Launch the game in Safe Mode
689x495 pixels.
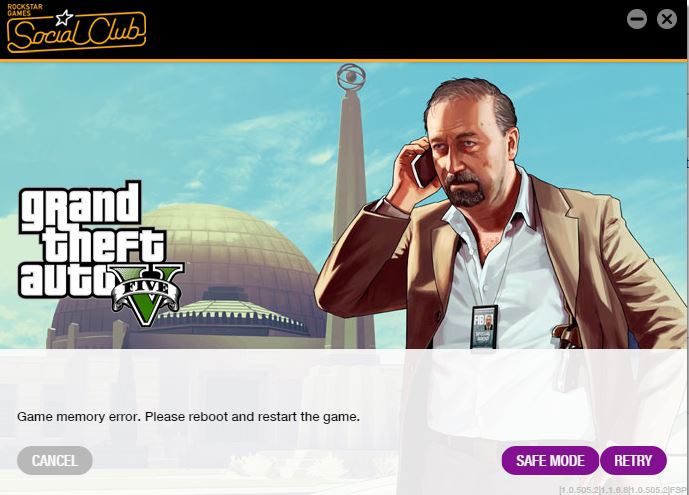550,460
